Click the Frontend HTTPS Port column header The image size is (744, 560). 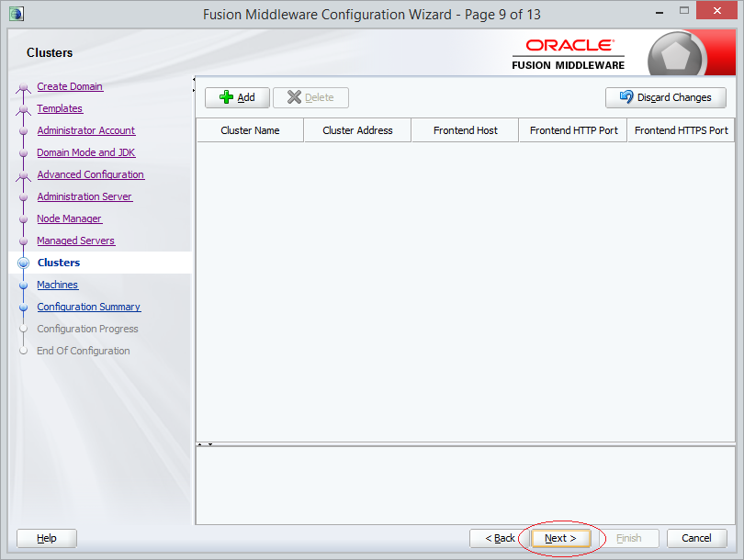click(x=681, y=130)
